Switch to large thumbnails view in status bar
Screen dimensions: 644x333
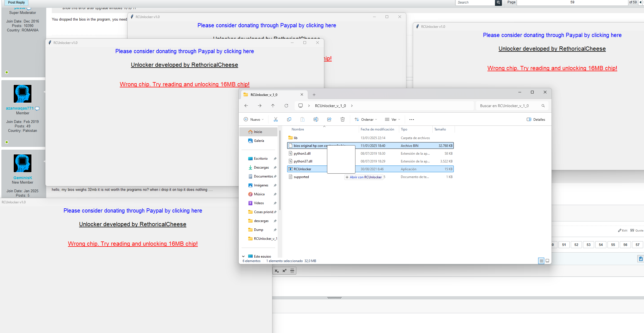pos(547,261)
